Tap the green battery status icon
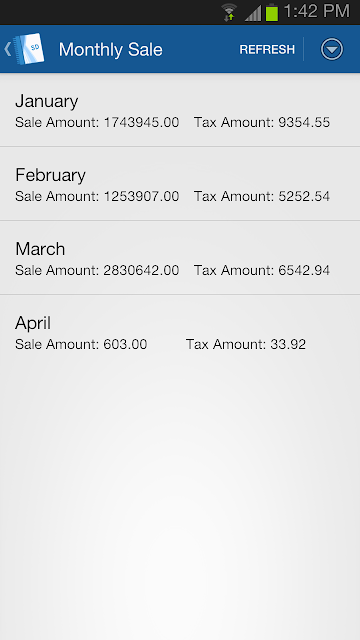Image resolution: width=360 pixels, height=640 pixels. tap(272, 12)
